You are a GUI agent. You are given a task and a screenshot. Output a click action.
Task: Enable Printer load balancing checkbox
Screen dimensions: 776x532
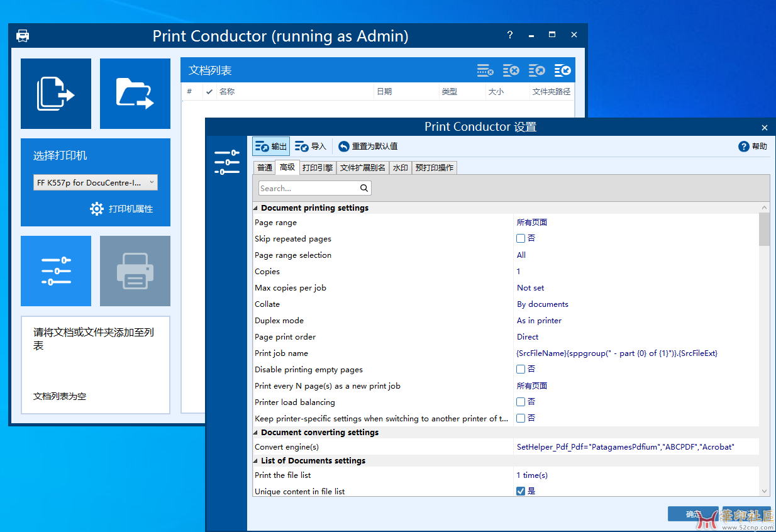521,402
